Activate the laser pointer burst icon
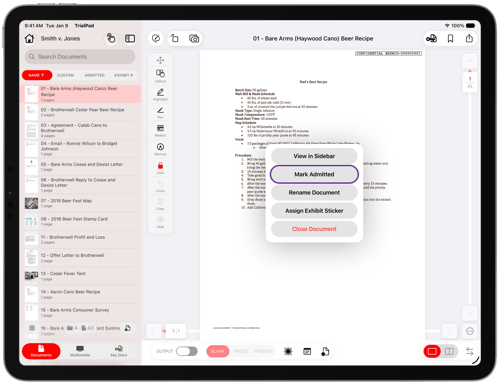Viewport: 500px width, 386px height. pos(288,351)
